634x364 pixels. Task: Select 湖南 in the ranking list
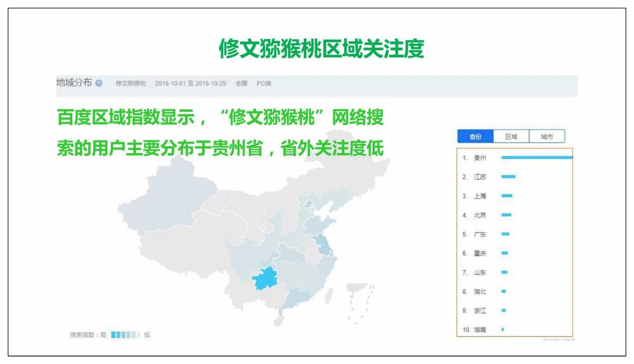coord(480,330)
